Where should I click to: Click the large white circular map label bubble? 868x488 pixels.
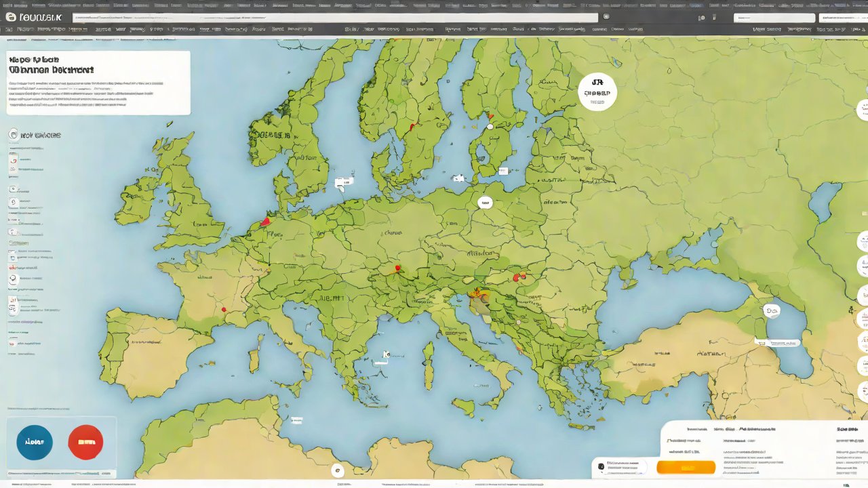597,92
